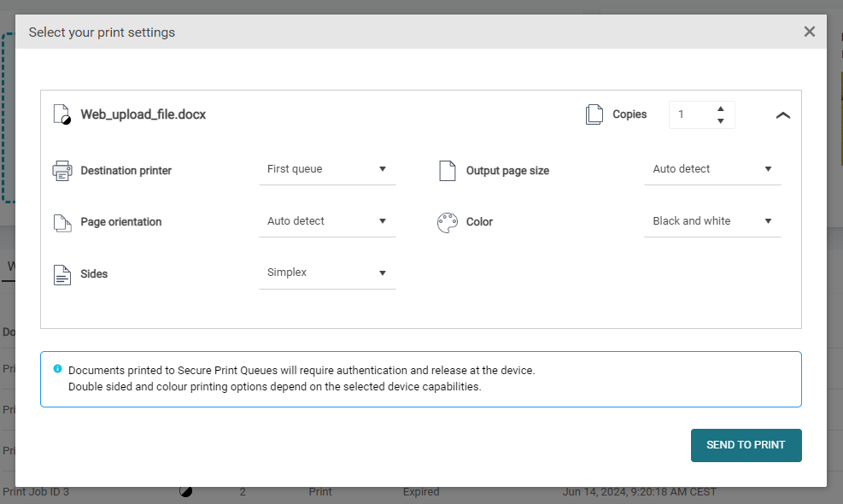843x504 pixels.
Task: Close the print settings dialog
Action: [809, 32]
